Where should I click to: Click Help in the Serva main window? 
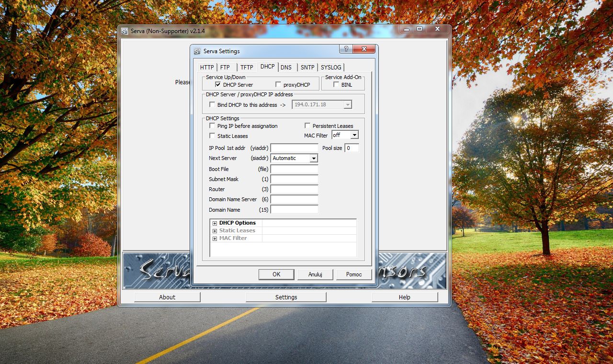pyautogui.click(x=405, y=297)
